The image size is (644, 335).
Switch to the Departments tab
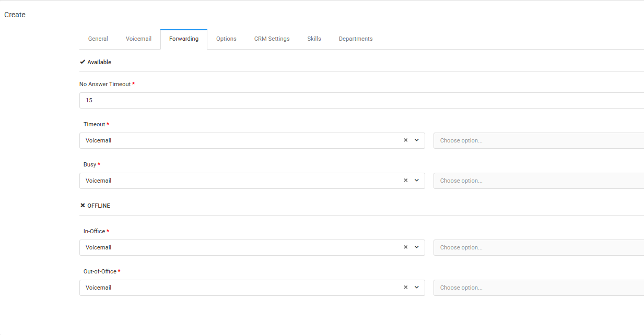(356, 39)
